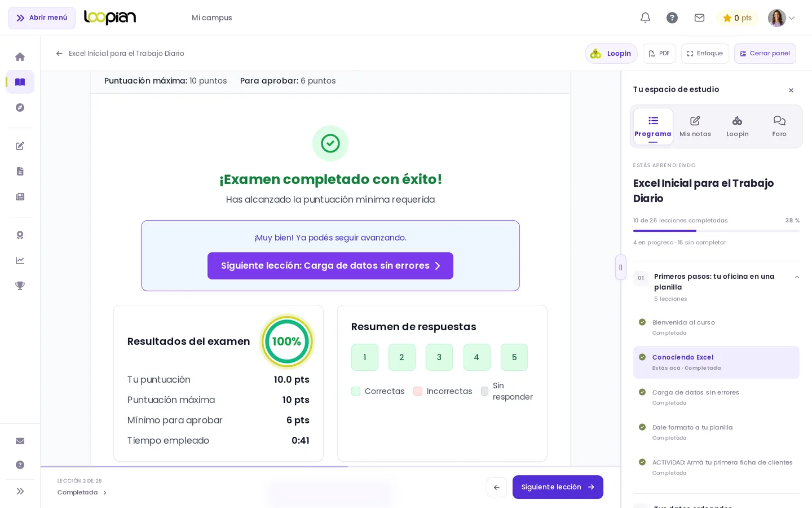Click the course progress bar at 38 %
This screenshot has height=508, width=812.
pos(716,231)
